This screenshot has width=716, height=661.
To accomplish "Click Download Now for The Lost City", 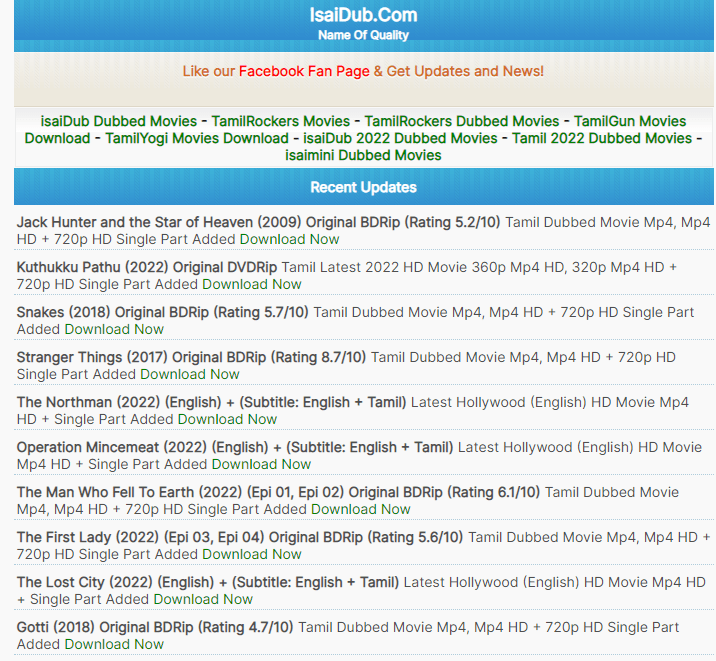I will click(203, 599).
